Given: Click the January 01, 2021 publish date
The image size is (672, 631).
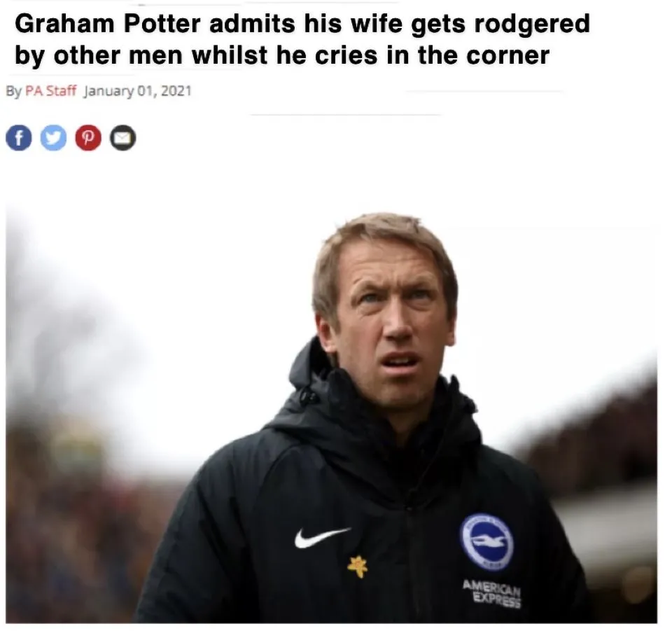Looking at the screenshot, I should 137,91.
